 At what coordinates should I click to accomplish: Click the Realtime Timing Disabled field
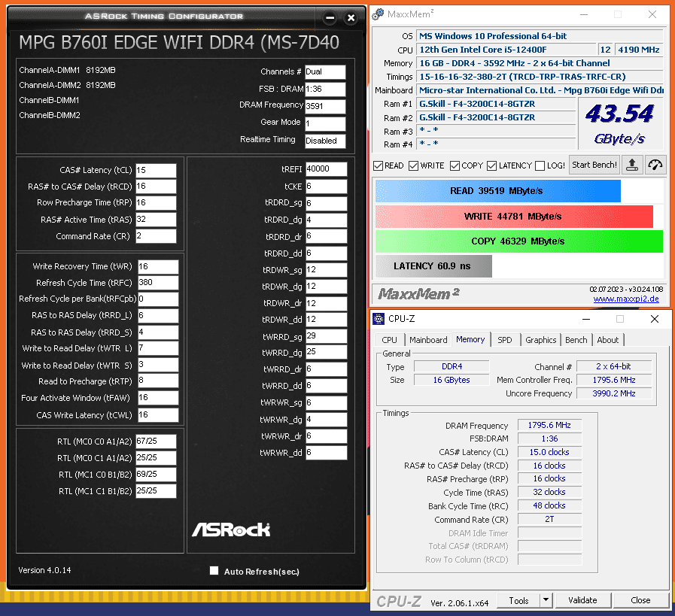[x=325, y=141]
